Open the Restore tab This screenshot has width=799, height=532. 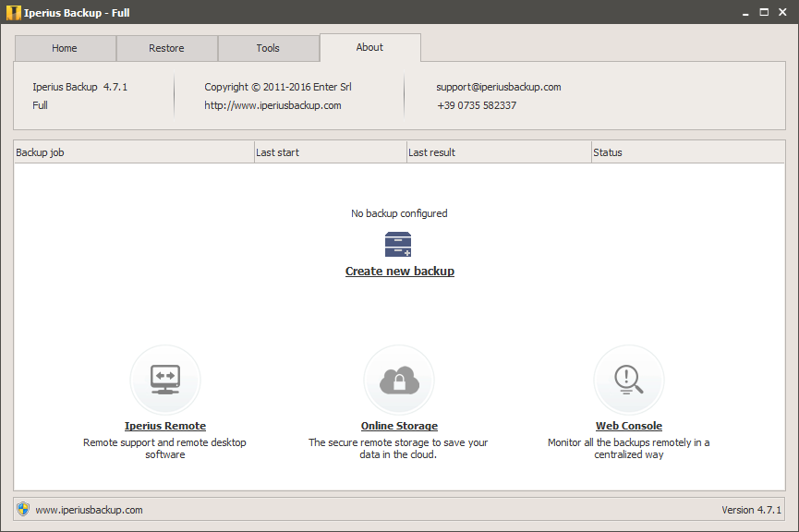pyautogui.click(x=166, y=48)
